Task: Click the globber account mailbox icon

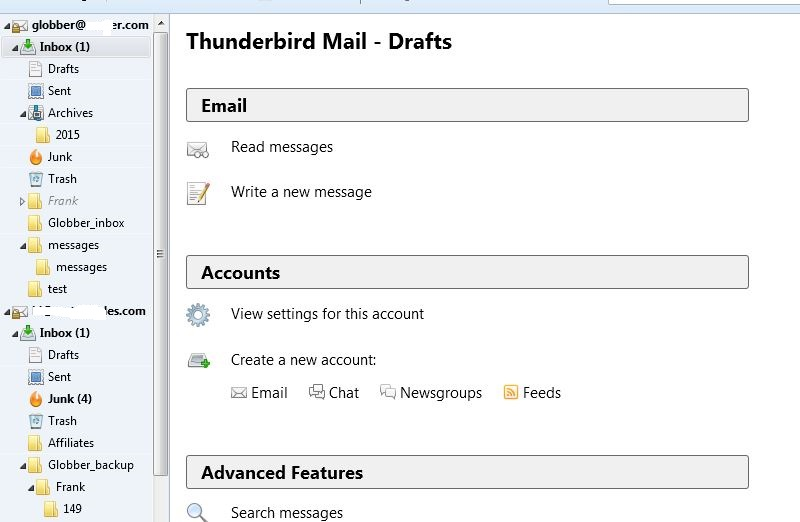Action: click(20, 26)
